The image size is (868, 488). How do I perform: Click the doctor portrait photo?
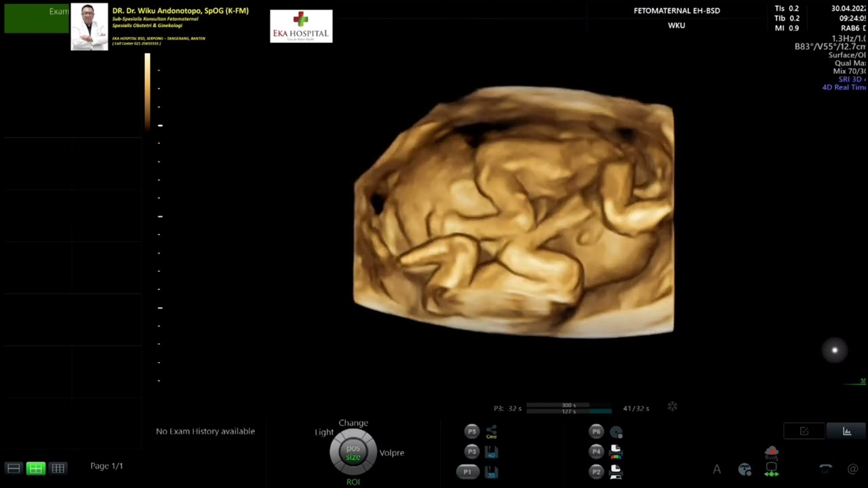tap(90, 26)
